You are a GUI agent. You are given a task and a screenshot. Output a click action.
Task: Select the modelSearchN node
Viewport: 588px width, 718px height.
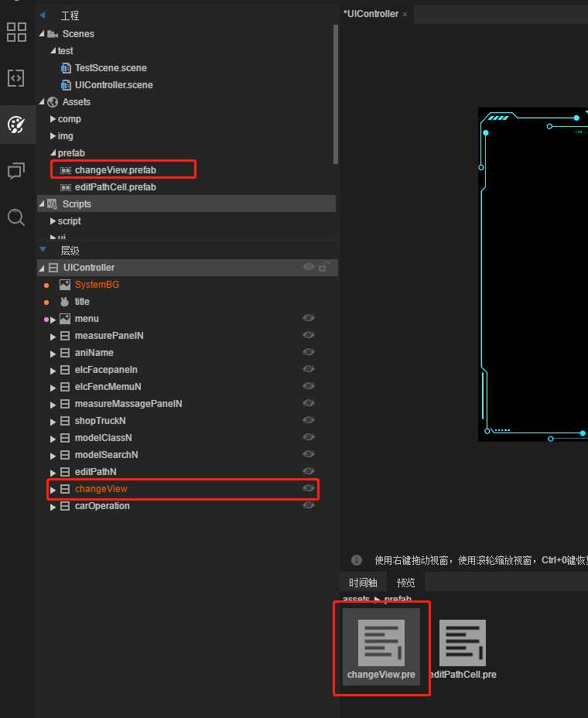(106, 455)
